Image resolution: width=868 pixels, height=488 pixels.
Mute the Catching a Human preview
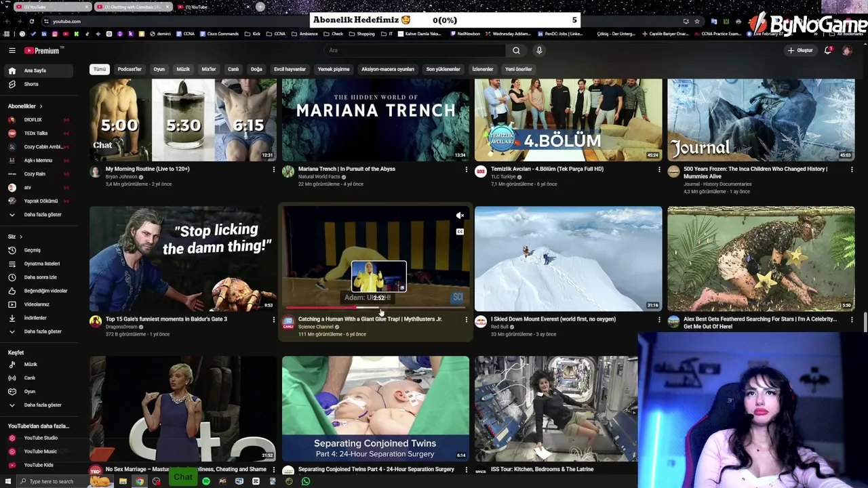click(460, 216)
